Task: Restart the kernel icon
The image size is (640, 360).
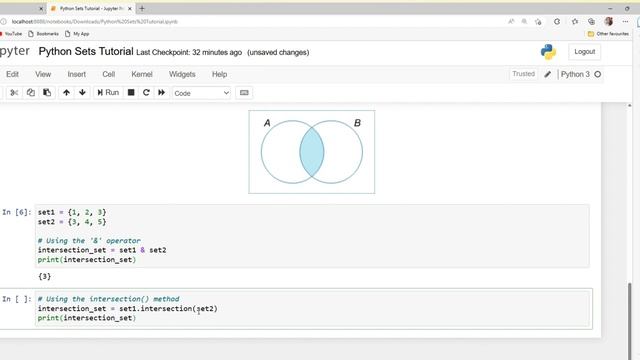Action: [x=146, y=93]
